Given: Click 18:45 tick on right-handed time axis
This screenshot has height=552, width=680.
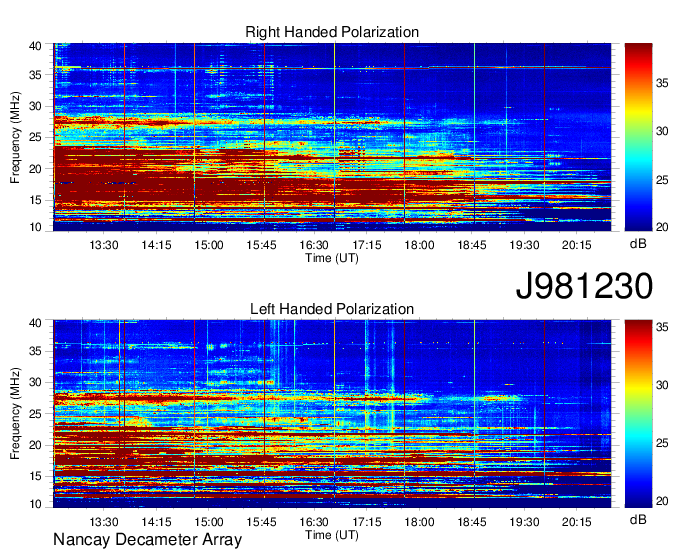Looking at the screenshot, I should 472,245.
